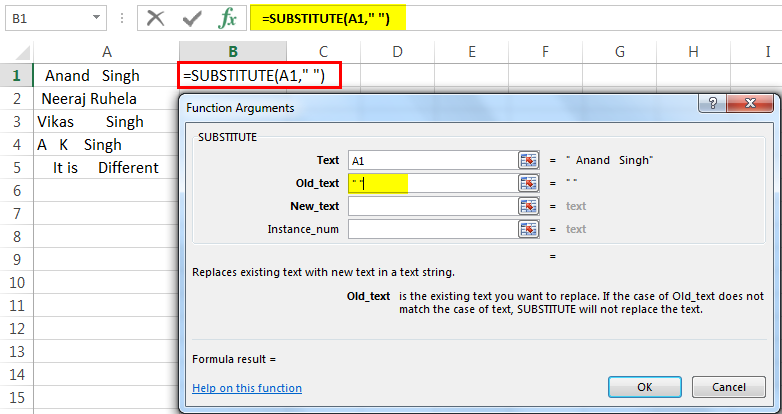
Task: Click cell containing Vikas Singh
Action: pyautogui.click(x=107, y=121)
